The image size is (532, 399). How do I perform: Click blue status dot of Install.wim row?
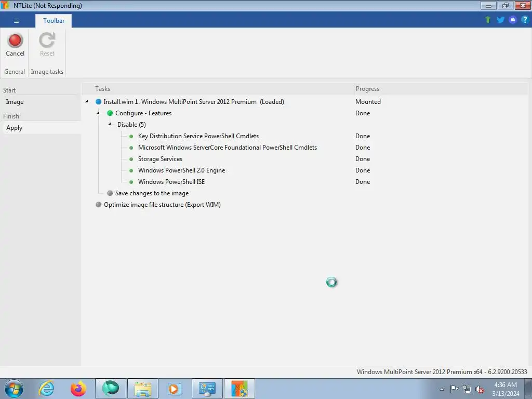pos(98,102)
